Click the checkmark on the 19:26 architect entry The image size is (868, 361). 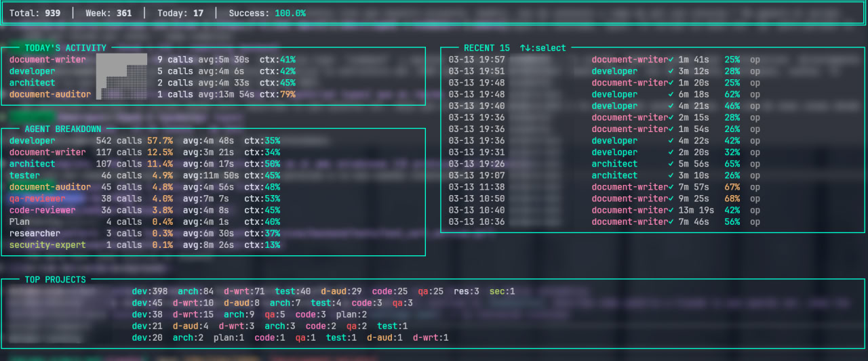tap(671, 164)
